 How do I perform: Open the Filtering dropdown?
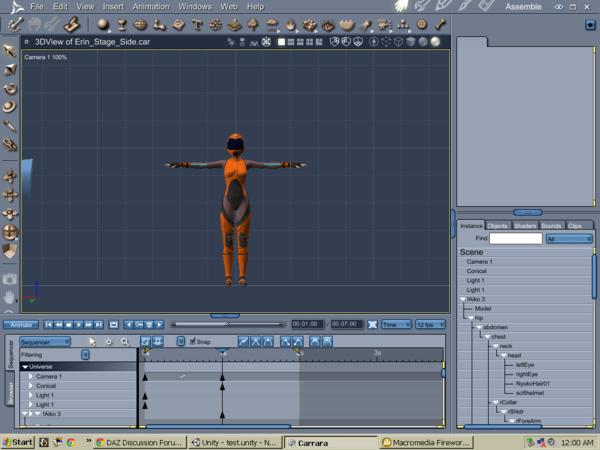[85, 355]
